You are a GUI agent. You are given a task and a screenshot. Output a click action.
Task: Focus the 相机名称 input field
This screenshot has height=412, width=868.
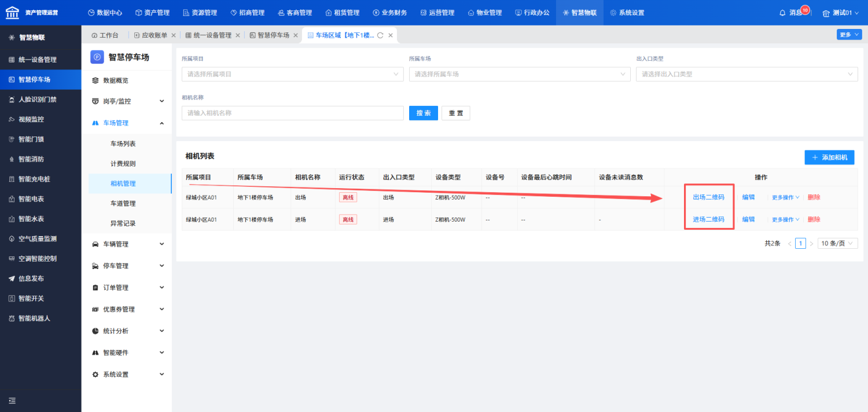tap(292, 113)
